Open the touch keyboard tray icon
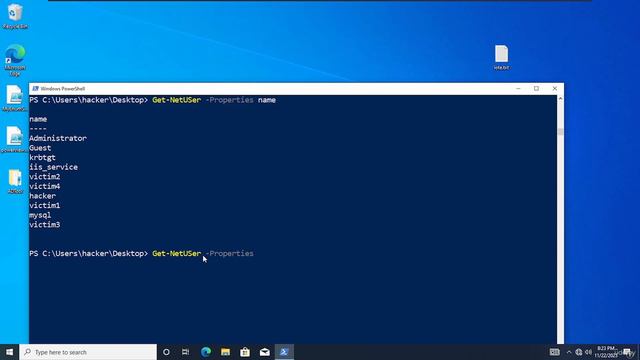640x360 pixels. pyautogui.click(x=554, y=352)
